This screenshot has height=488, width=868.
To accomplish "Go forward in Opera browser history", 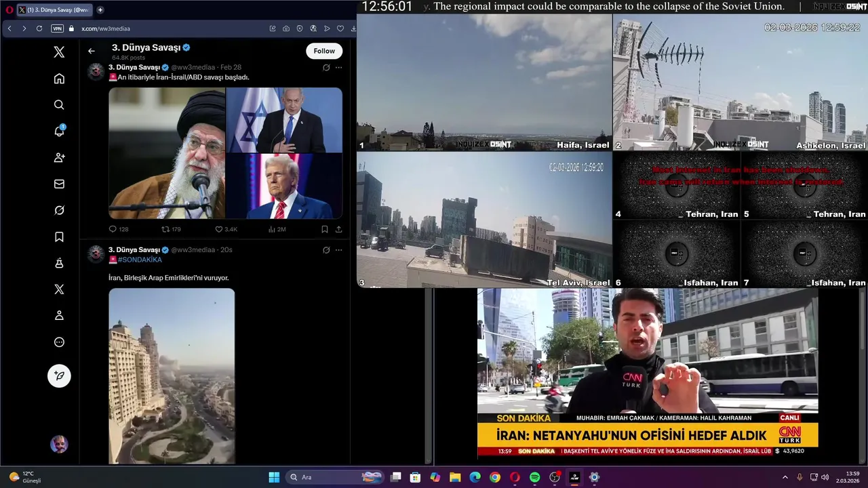I will (24, 28).
